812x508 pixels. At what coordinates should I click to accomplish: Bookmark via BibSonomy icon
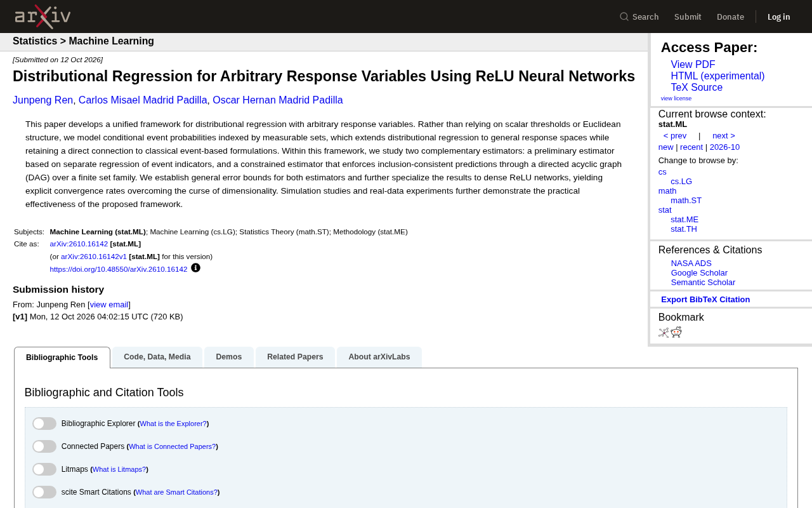[x=664, y=332]
